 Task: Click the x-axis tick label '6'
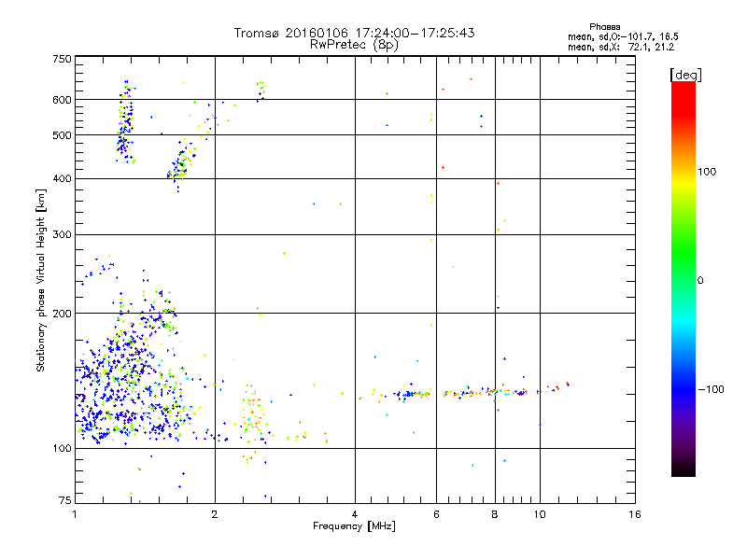point(436,514)
